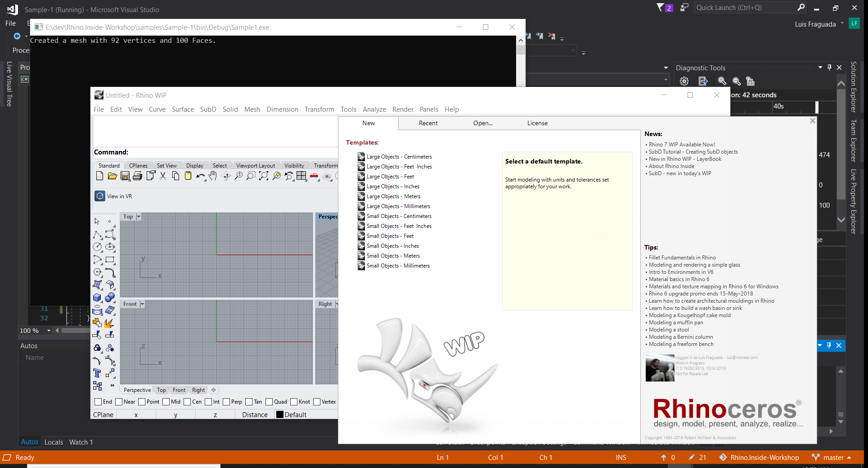The height and width of the screenshot is (468, 868).
Task: Enable the Near object snap
Action: click(x=119, y=402)
